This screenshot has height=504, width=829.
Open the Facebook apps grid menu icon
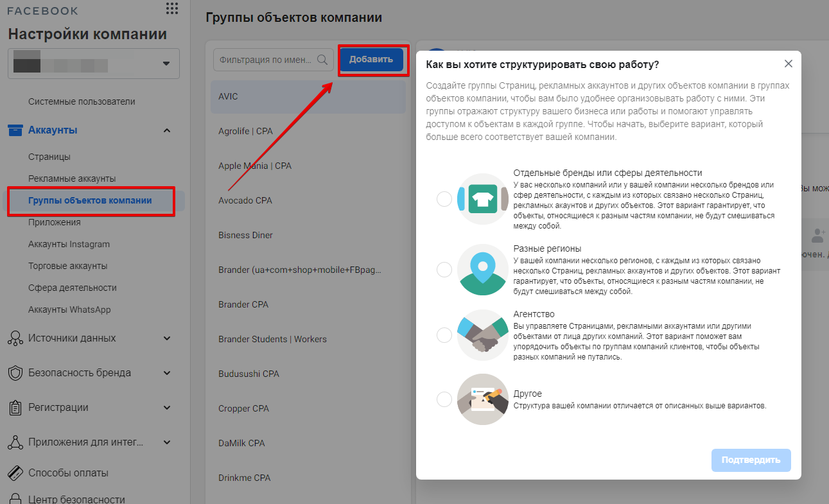[171, 8]
